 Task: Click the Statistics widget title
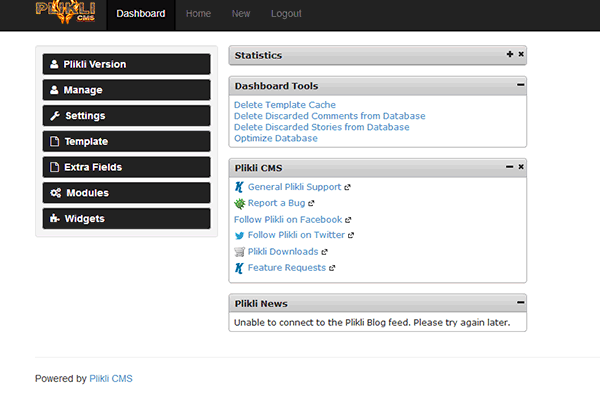(258, 56)
